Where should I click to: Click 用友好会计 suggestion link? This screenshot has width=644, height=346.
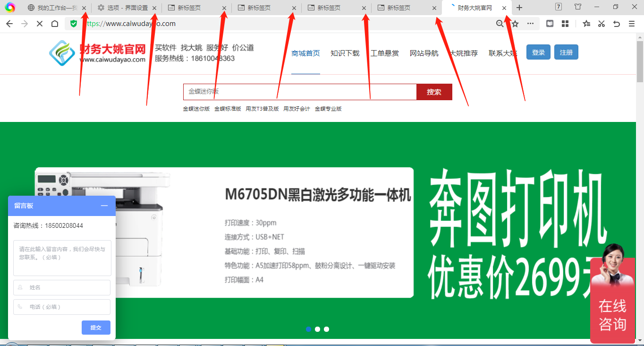[x=297, y=109]
